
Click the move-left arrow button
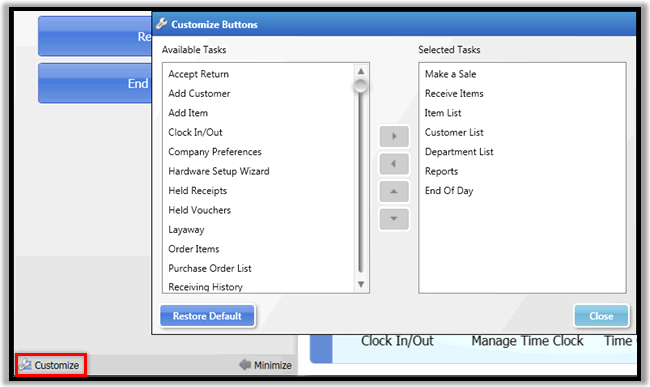[x=394, y=164]
